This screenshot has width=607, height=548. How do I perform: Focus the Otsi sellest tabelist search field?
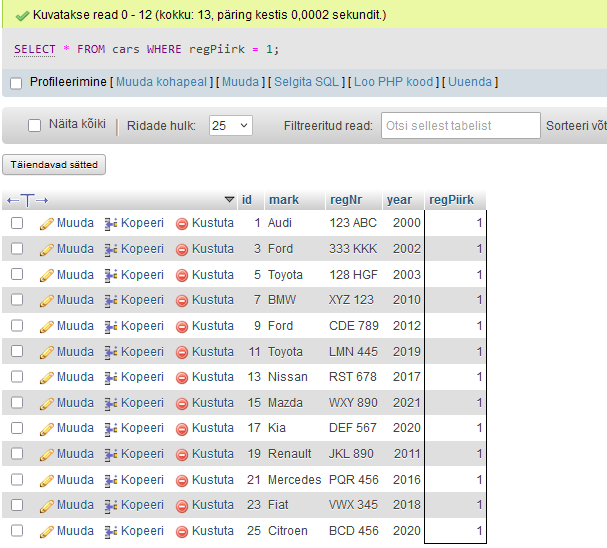[461, 126]
